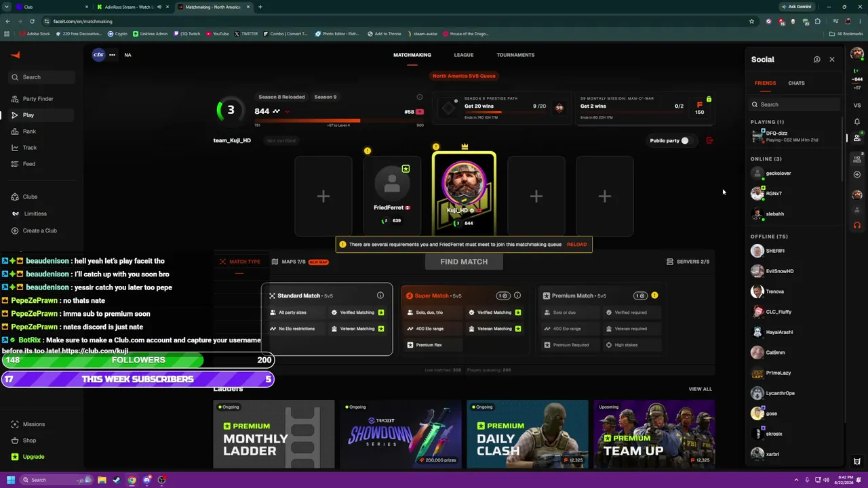Viewport: 868px width, 488px height.
Task: Switch to the Matchmaking tab
Action: tap(412, 55)
